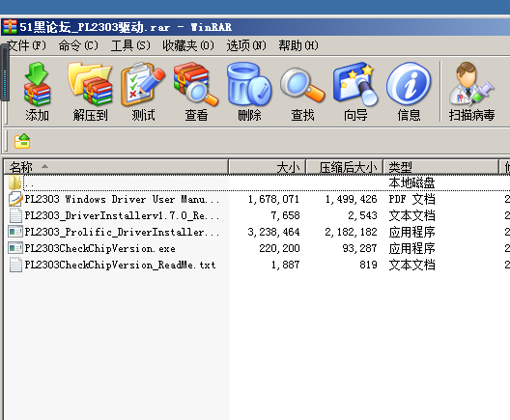Run 测试 (Test) on the archive
The height and width of the screenshot is (420, 510).
(143, 91)
